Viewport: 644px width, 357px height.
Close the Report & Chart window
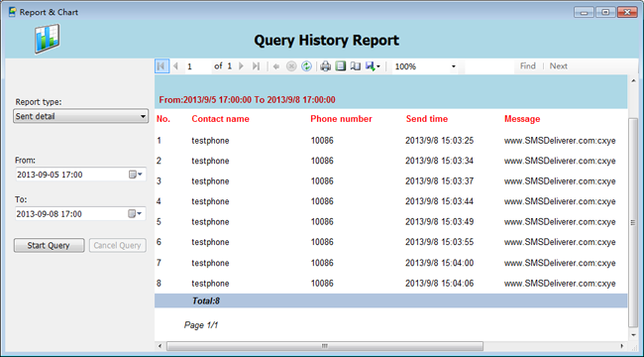point(627,12)
